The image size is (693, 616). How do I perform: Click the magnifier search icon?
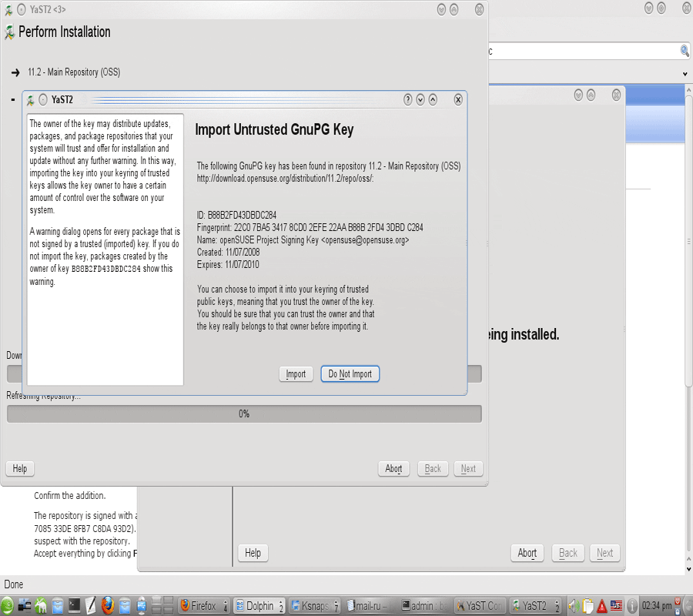coord(685,52)
